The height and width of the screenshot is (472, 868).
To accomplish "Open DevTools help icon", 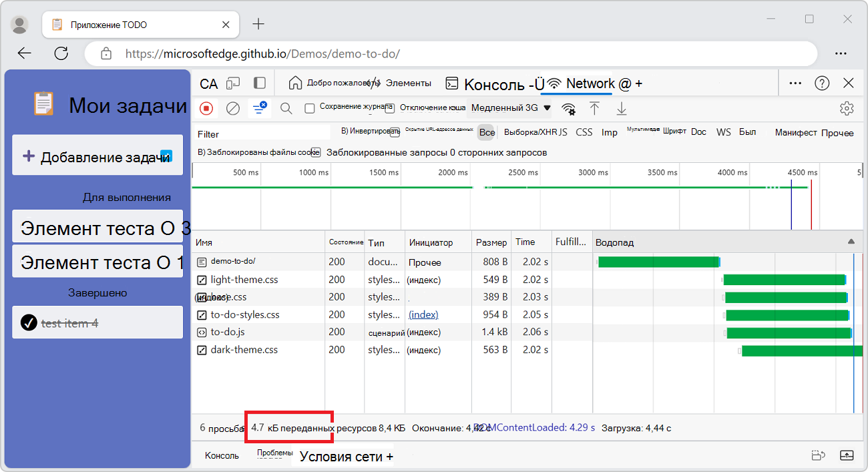I will [x=822, y=83].
